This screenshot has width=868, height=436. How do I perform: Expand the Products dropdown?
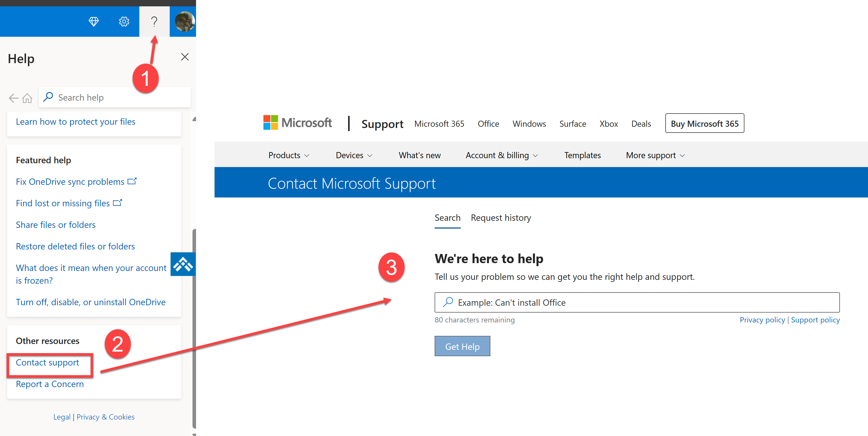[x=289, y=155]
